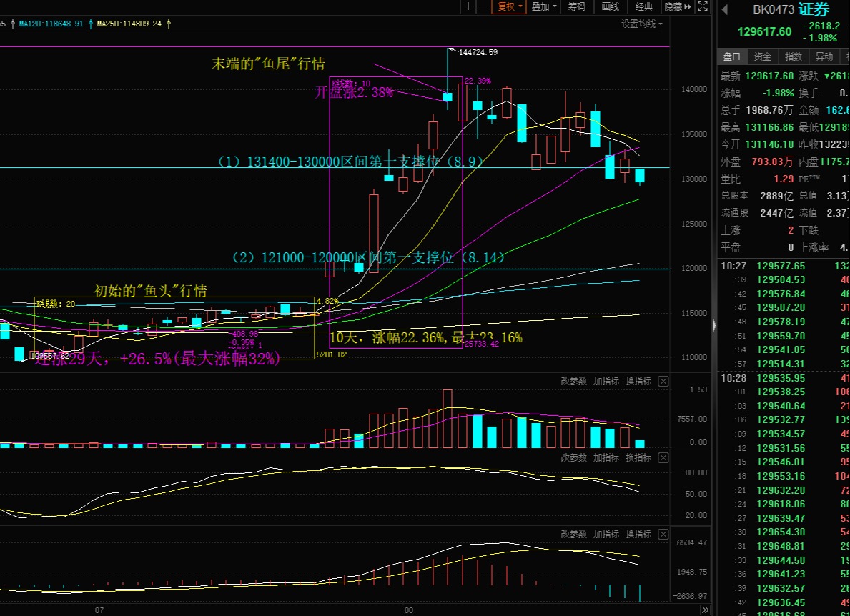850x616 pixels.
Task: Click 加指标 in volume indicator panel
Action: pyautogui.click(x=606, y=382)
